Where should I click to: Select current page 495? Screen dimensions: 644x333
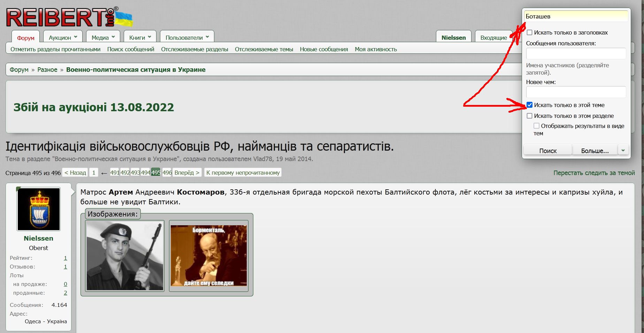tap(156, 173)
